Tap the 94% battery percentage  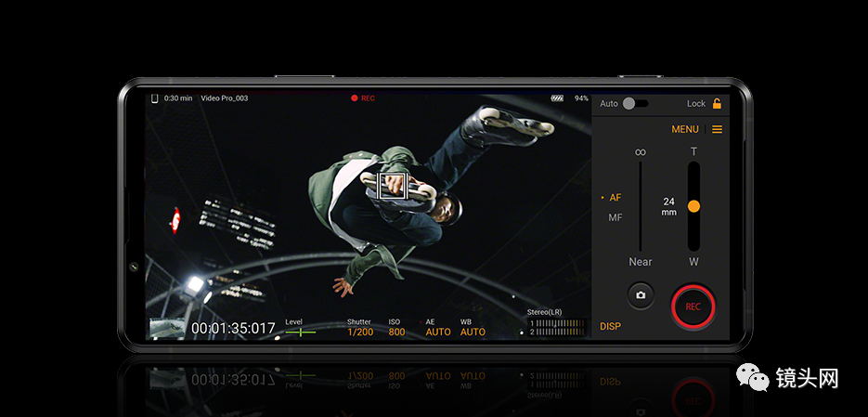[581, 98]
